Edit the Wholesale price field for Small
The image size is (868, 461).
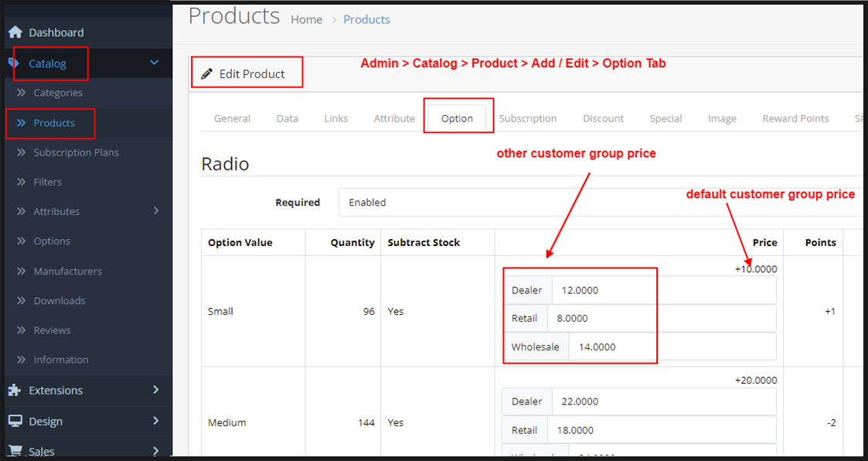(x=671, y=347)
